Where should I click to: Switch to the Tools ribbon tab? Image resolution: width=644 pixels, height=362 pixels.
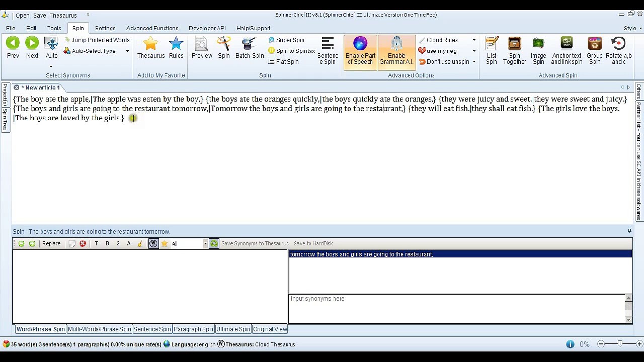click(54, 28)
